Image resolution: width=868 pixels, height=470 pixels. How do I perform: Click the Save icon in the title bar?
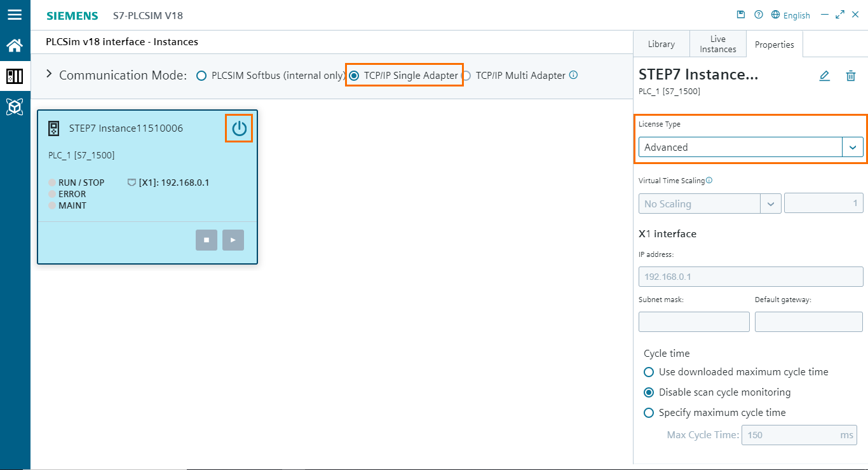point(741,14)
